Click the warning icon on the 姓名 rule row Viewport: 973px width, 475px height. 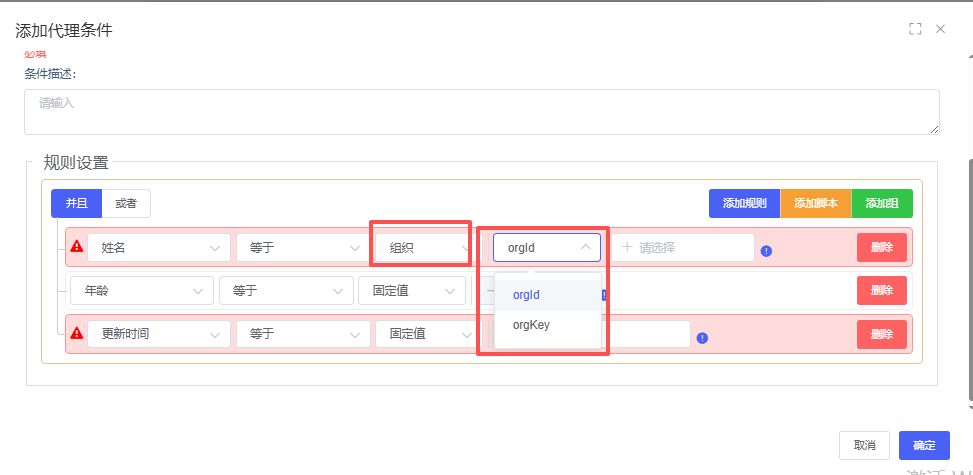pos(77,247)
